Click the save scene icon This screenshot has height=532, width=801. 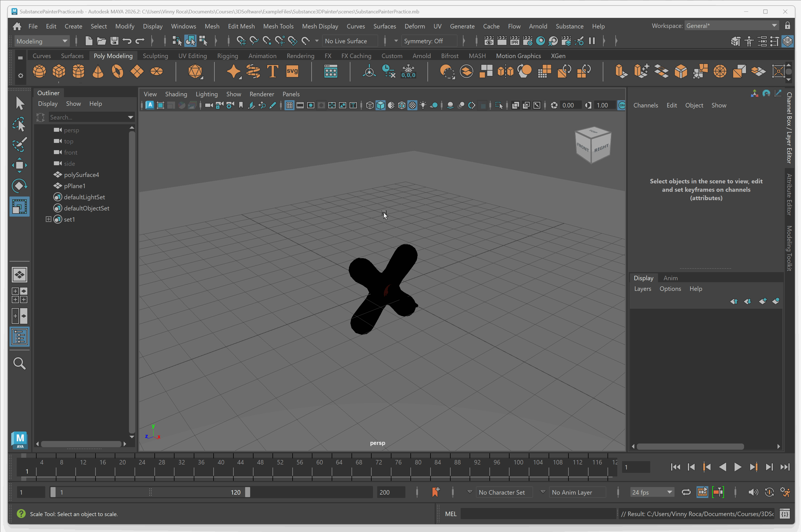(114, 41)
